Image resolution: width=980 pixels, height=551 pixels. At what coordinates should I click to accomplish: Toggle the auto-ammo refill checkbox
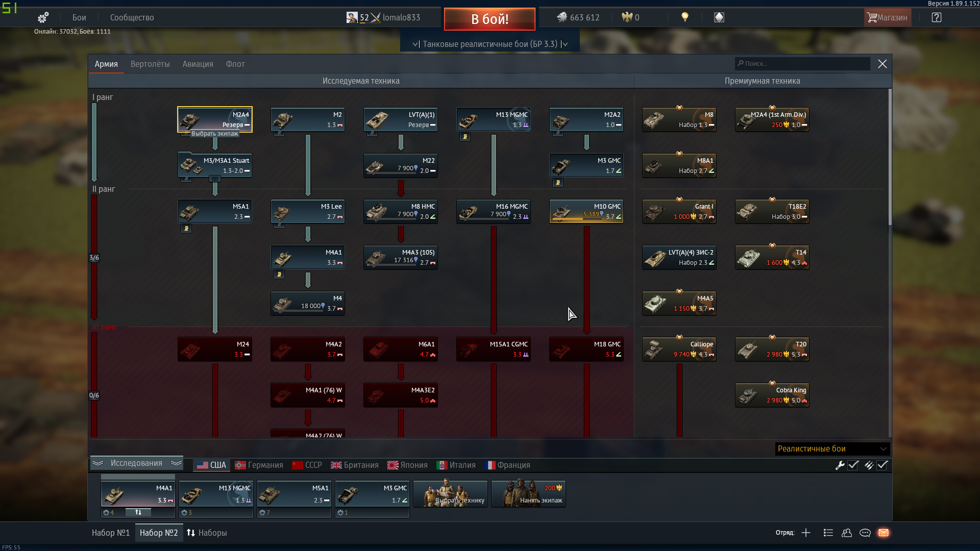coord(883,465)
